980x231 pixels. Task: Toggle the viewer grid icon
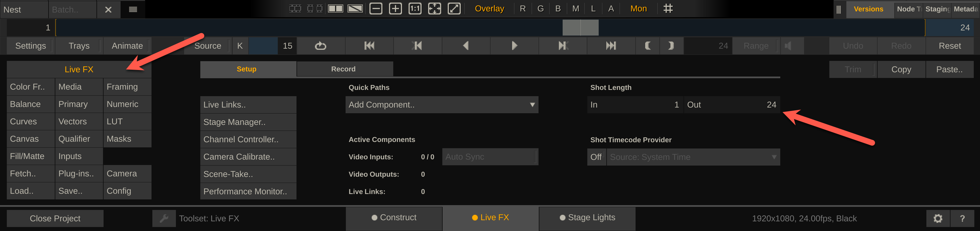click(668, 9)
